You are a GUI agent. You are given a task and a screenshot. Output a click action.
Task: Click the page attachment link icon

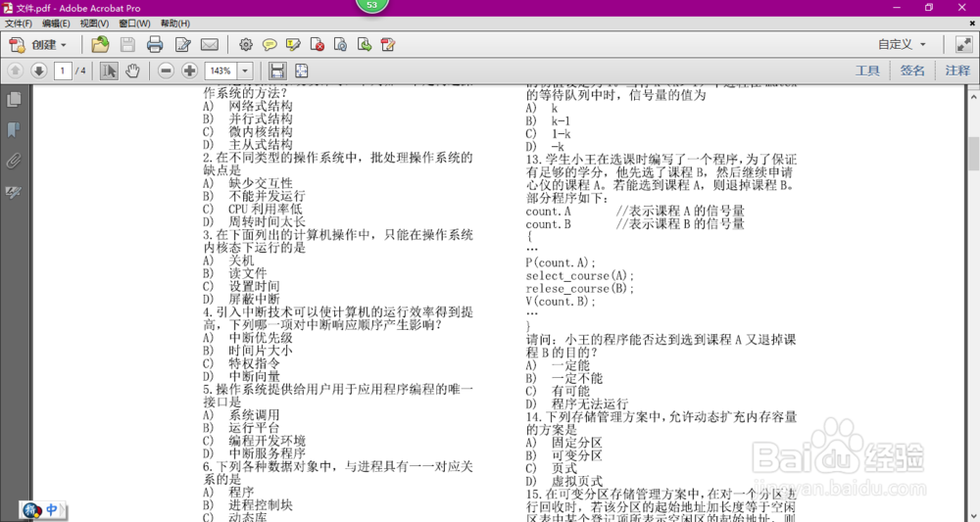click(341, 45)
